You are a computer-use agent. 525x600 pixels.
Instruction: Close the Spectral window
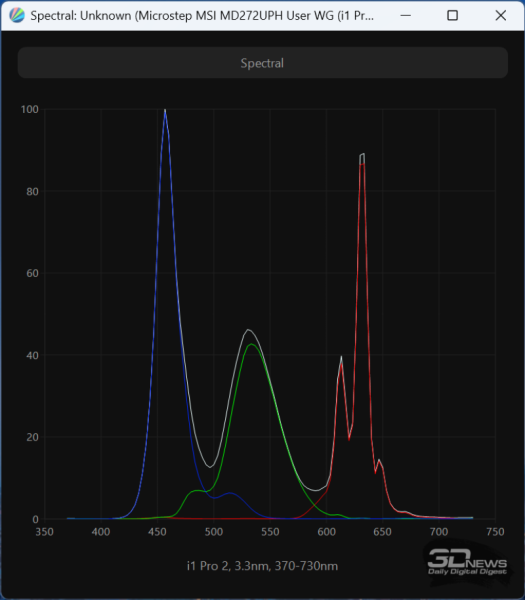coord(501,16)
